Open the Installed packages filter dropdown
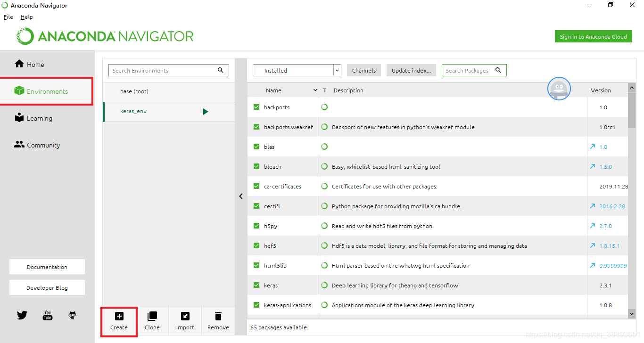The image size is (644, 343). [x=297, y=70]
